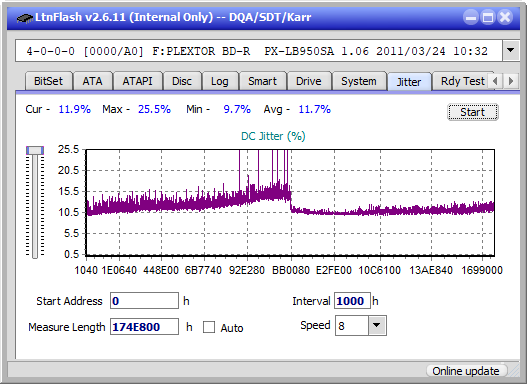This screenshot has width=527, height=384.
Task: Click the Measure Length field
Action: [144, 327]
